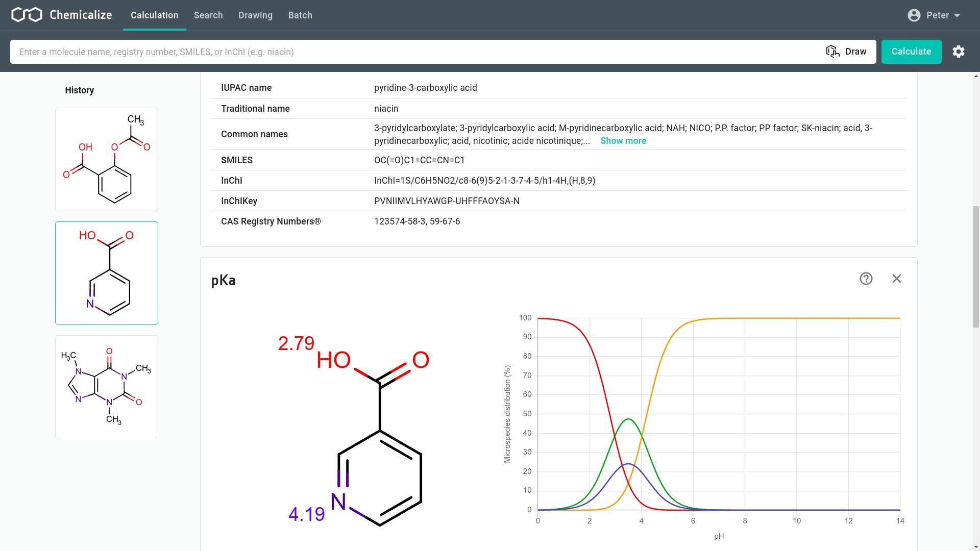Click the user account avatar icon
Image resolution: width=980 pixels, height=551 pixels.
(913, 15)
